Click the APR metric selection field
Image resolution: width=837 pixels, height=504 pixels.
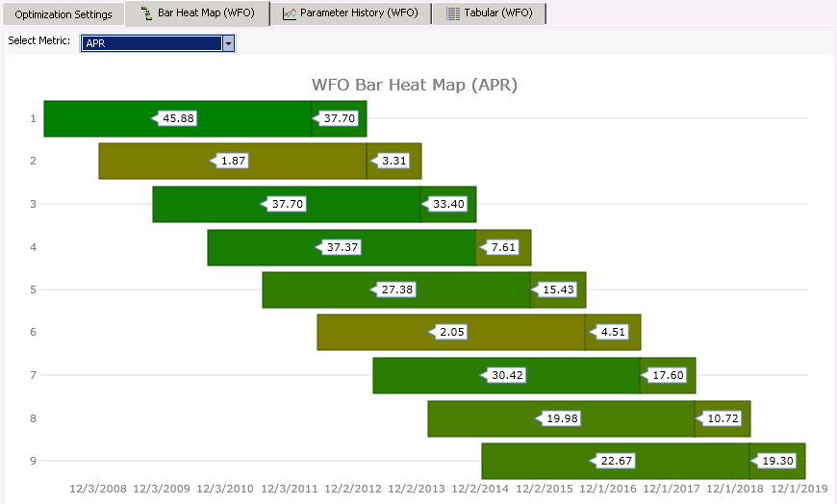click(x=151, y=43)
